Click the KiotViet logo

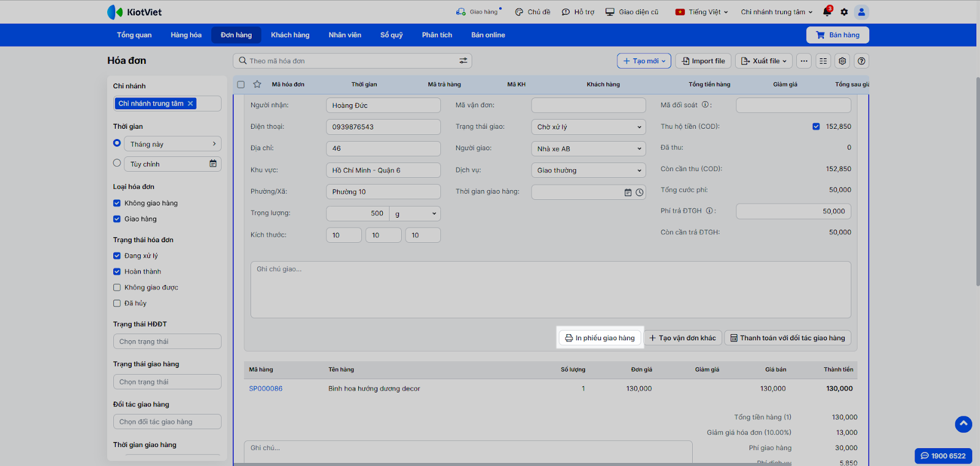[x=134, y=12]
